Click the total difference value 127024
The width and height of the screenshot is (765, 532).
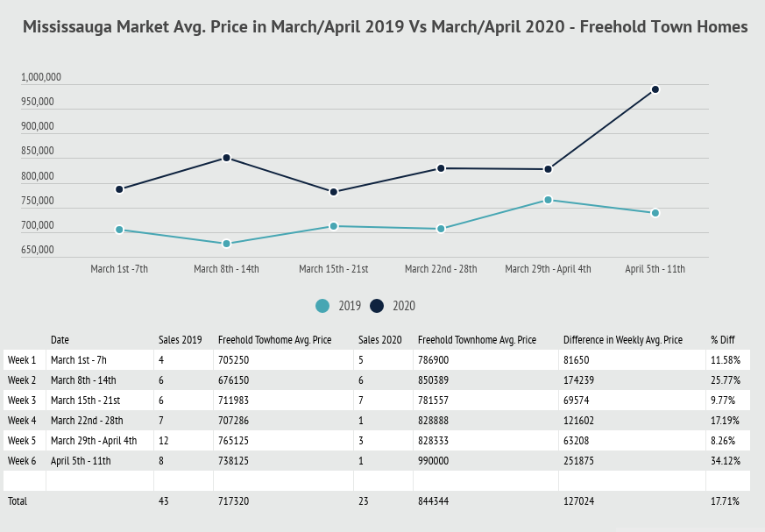pos(578,500)
